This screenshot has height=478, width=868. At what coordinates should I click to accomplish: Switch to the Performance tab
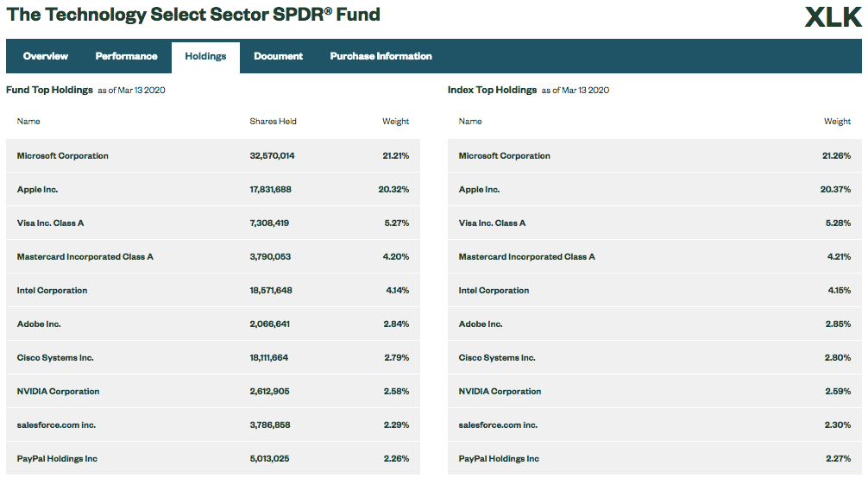(x=126, y=56)
